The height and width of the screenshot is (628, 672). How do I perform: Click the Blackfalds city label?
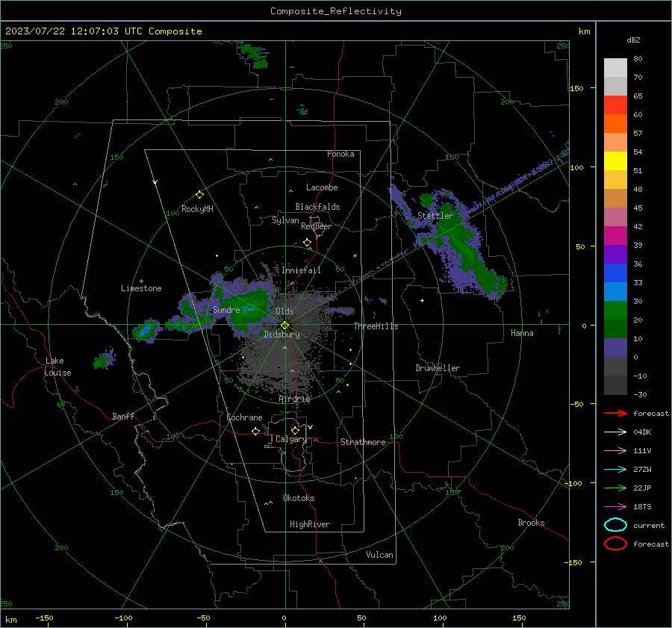[317, 207]
